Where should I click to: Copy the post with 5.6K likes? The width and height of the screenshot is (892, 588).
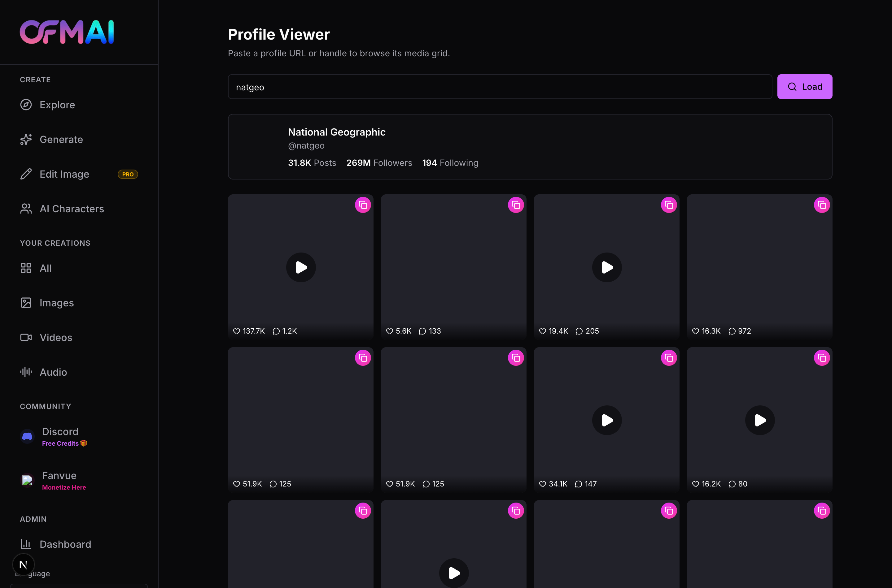tap(516, 205)
